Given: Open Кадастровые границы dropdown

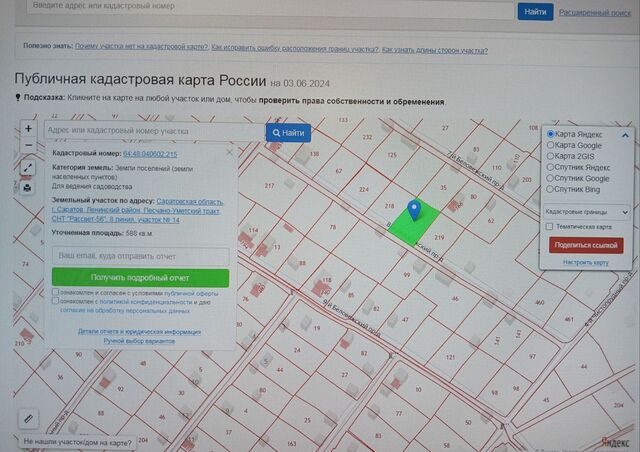Looking at the screenshot, I should (586, 212).
